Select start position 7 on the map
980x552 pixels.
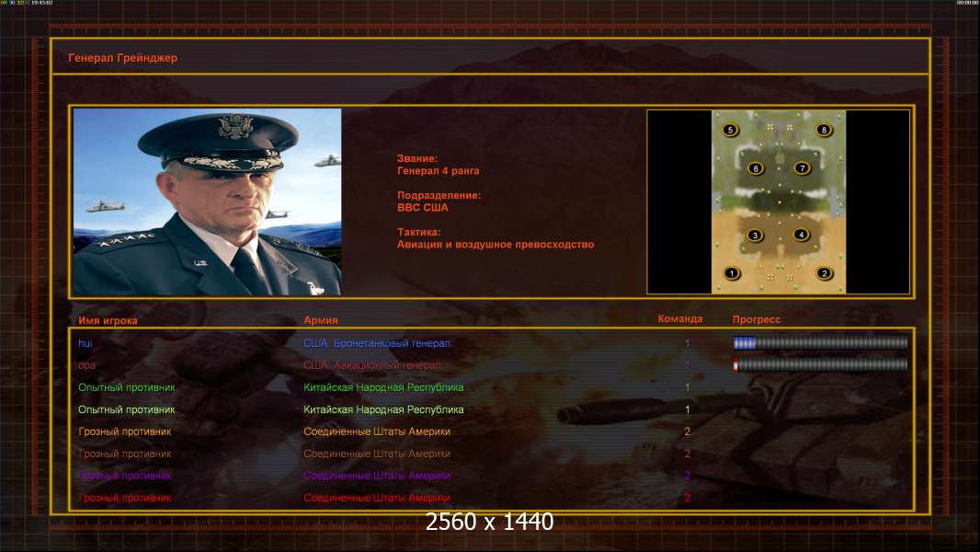802,168
